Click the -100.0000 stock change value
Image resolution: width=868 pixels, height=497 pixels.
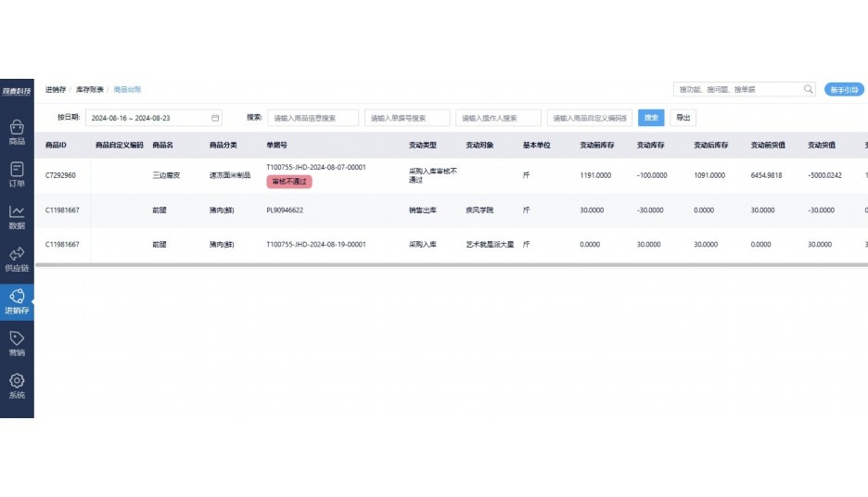652,175
